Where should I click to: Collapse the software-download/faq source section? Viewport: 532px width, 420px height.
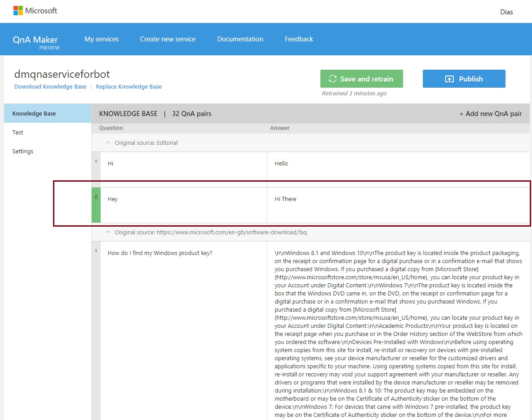click(x=108, y=232)
